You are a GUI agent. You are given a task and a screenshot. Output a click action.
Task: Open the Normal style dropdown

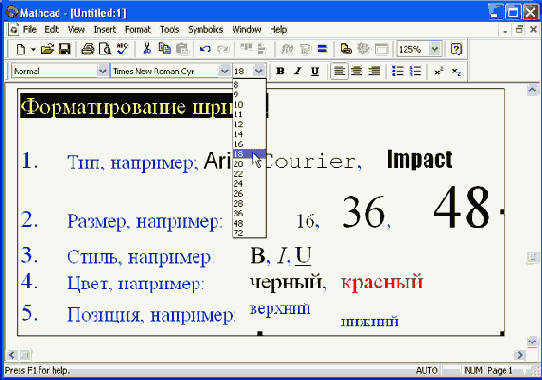pos(102,71)
